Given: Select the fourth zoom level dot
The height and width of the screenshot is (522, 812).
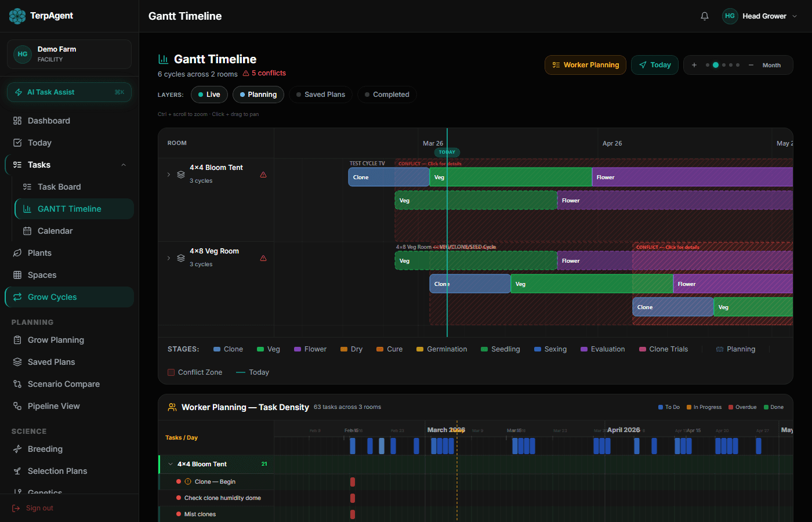Looking at the screenshot, I should coord(731,65).
